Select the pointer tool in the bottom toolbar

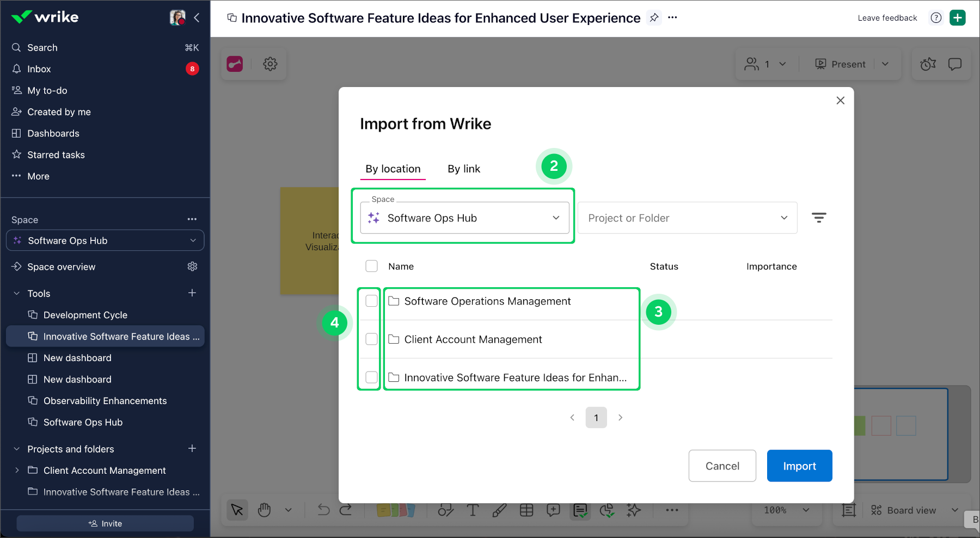coord(237,510)
